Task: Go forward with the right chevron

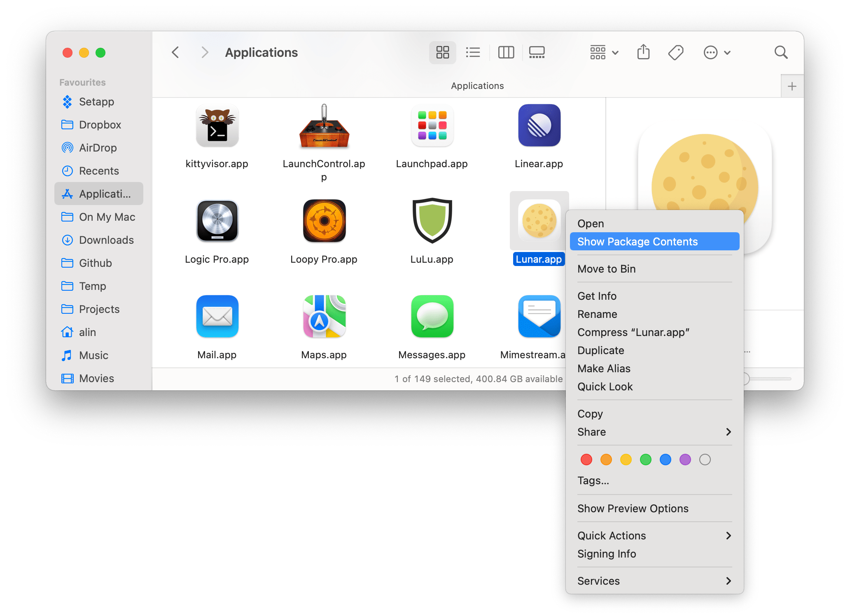Action: click(x=205, y=52)
